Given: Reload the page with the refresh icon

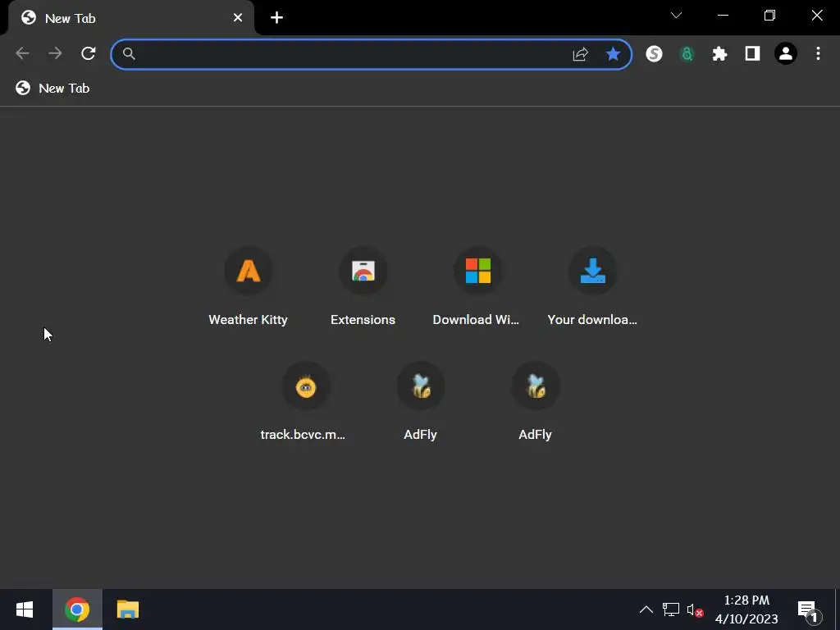Looking at the screenshot, I should [89, 53].
